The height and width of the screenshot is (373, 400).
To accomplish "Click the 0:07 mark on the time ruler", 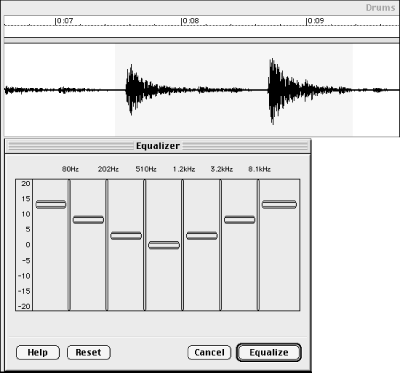I will click(64, 21).
